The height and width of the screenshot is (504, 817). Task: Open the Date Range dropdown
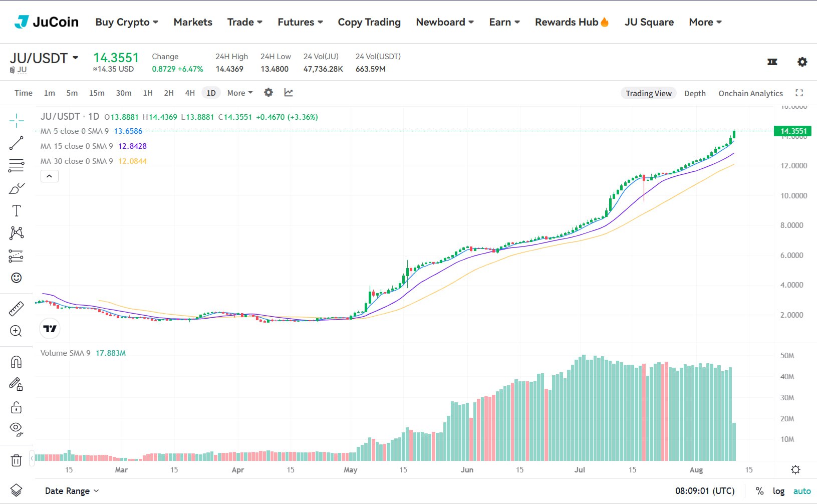[72, 491]
